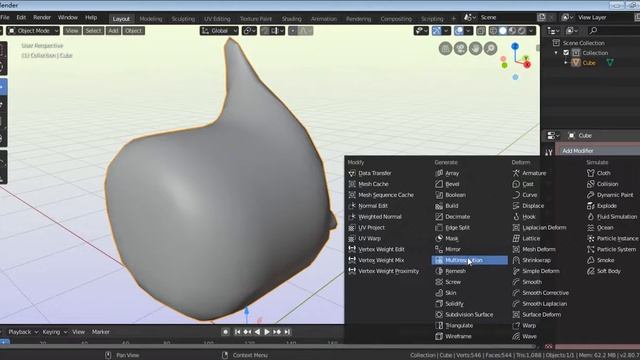Select the Solidify modifier

coord(449,304)
